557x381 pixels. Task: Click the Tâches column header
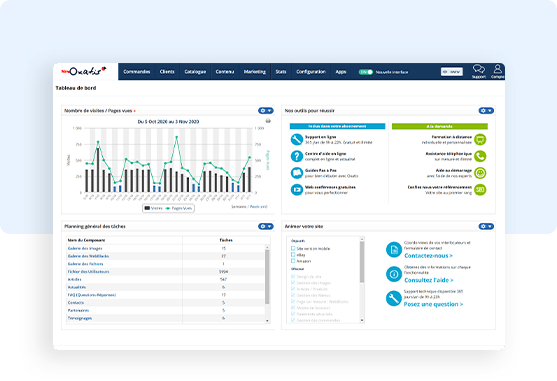pos(226,240)
